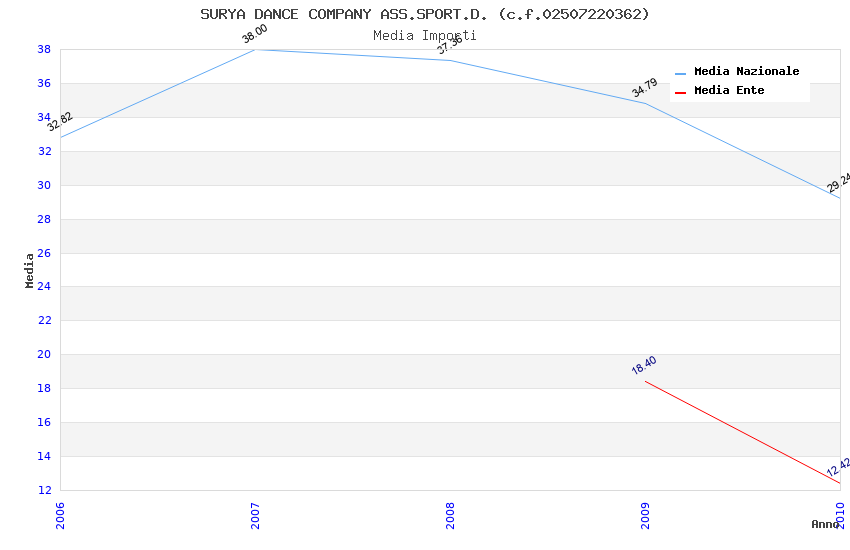The image size is (850, 550).
Task: Click the 36 y-axis tick label
Action: (x=44, y=83)
